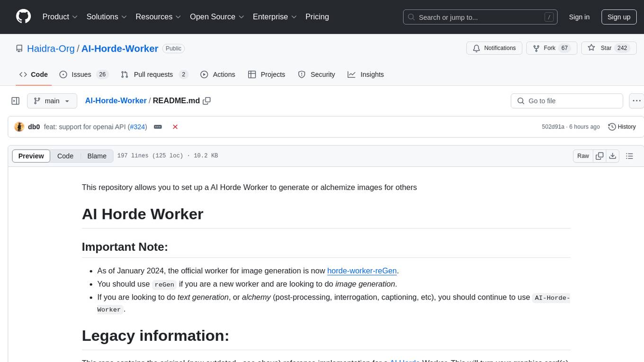The height and width of the screenshot is (362, 644).
Task: Switch to the Projects tab
Action: tap(267, 74)
